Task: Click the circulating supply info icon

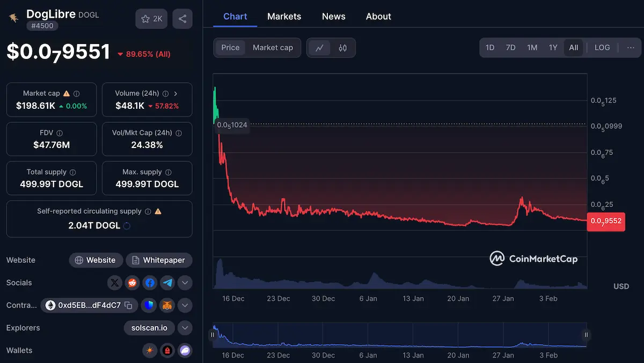Action: [x=148, y=211]
